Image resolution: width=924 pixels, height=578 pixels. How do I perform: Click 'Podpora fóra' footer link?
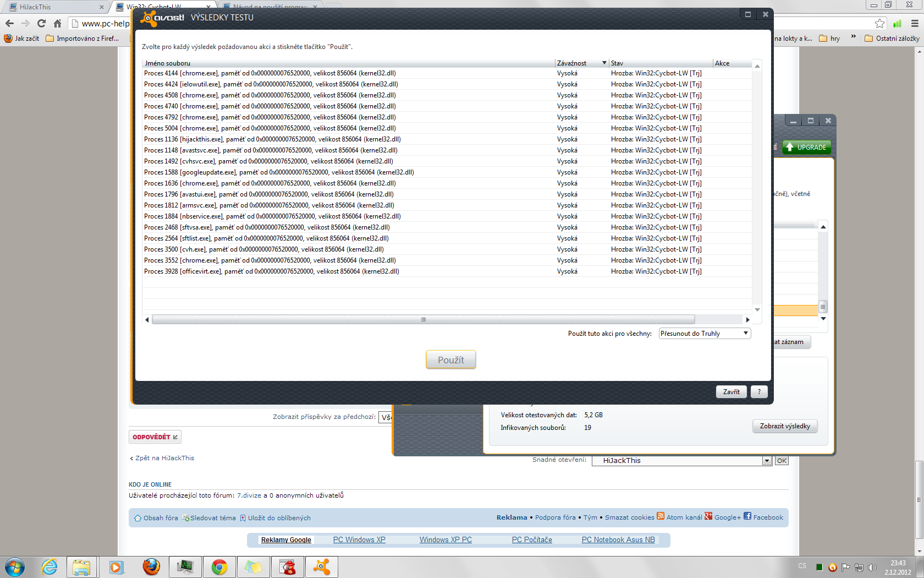555,517
